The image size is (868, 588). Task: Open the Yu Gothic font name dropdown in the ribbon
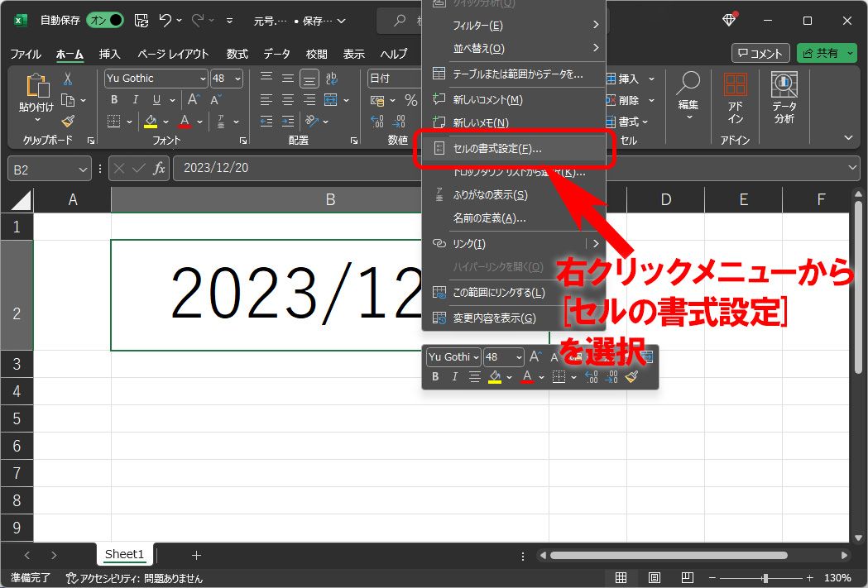[203, 79]
